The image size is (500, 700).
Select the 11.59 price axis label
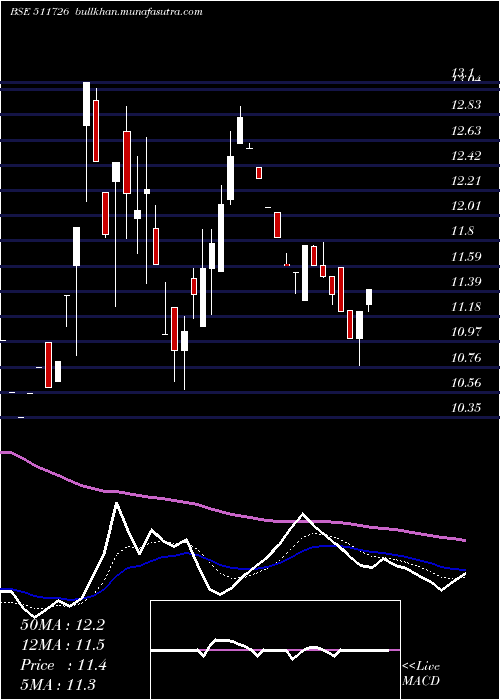pos(467,257)
